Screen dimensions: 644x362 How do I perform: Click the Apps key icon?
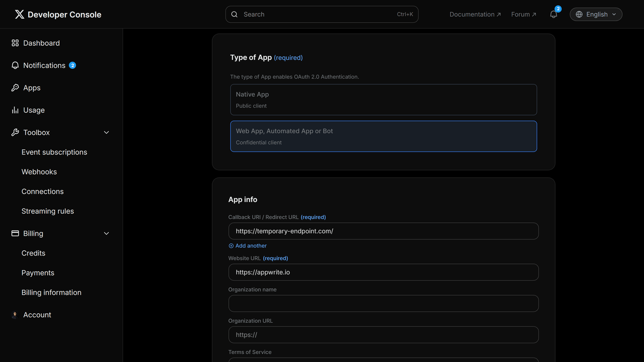point(15,88)
